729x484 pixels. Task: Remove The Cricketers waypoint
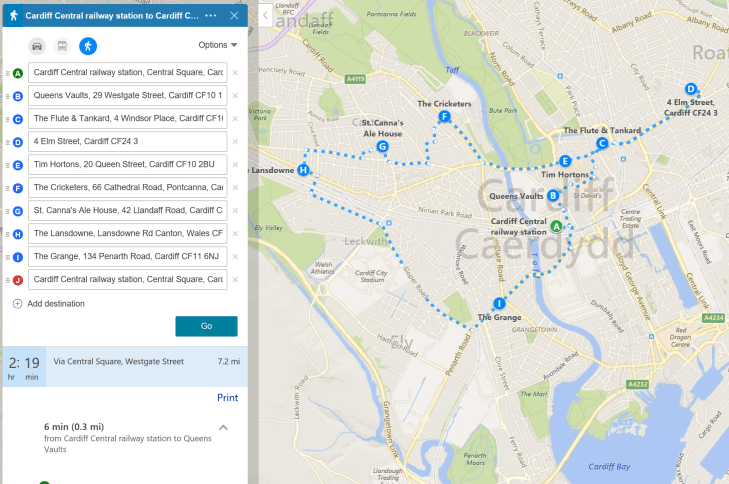coord(235,187)
